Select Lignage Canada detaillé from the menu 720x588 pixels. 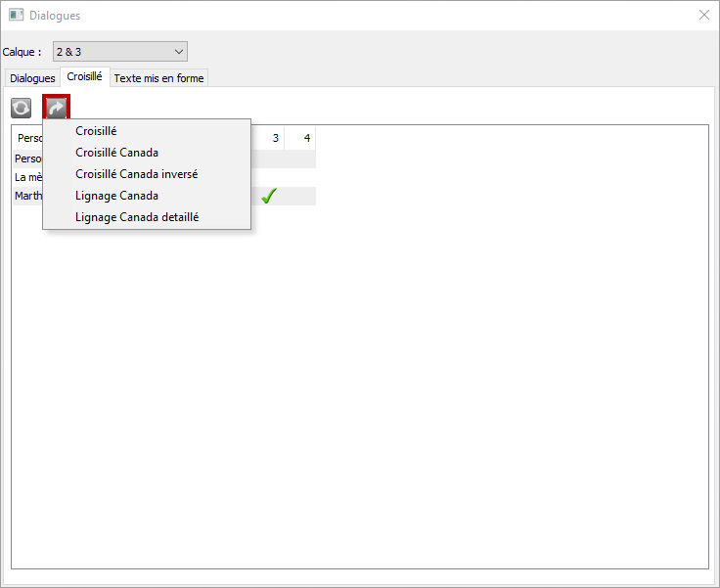[x=137, y=217]
